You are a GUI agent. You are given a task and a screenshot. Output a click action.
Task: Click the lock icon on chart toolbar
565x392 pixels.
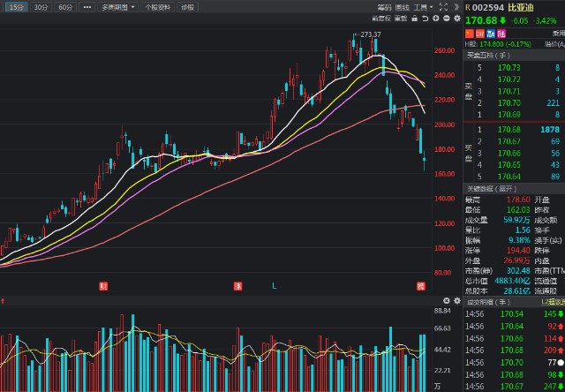413,18
